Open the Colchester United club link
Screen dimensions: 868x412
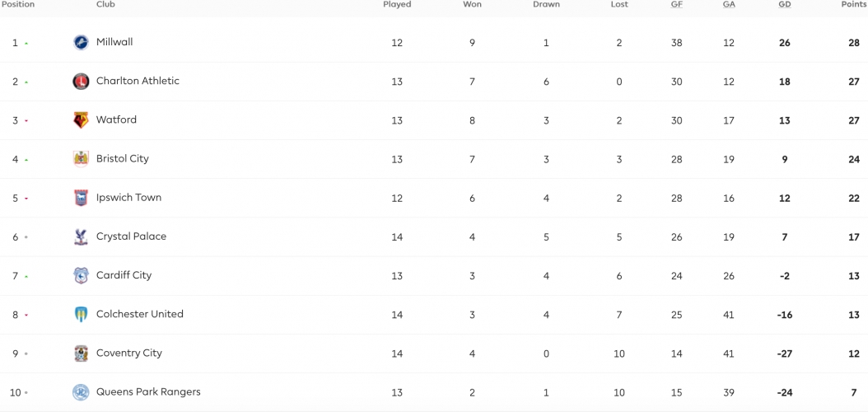139,314
